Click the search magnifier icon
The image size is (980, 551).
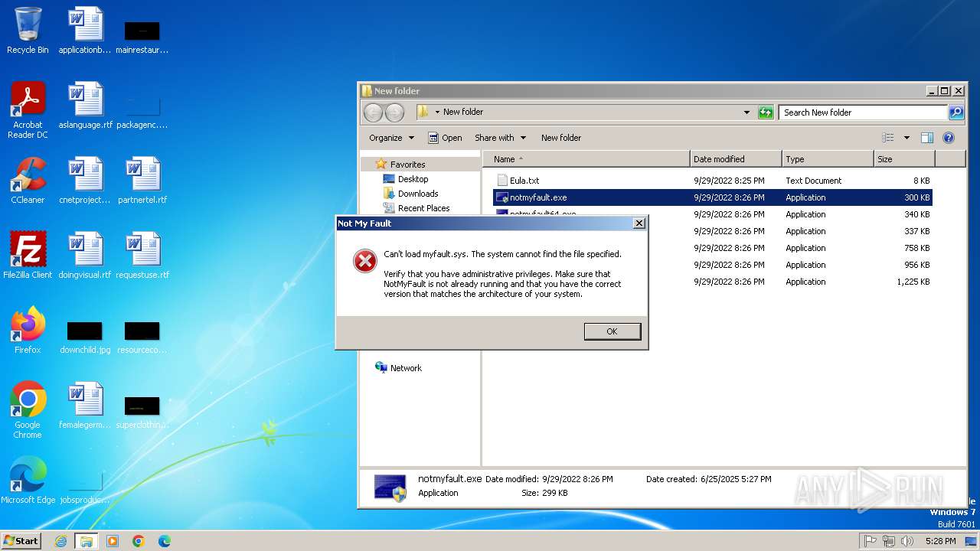point(956,112)
